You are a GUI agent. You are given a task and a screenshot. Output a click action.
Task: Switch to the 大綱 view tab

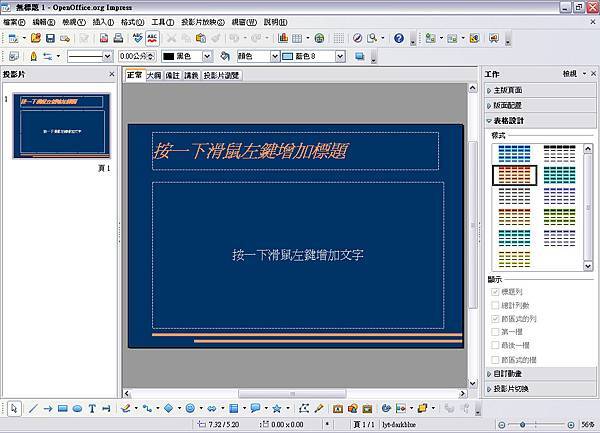pos(154,75)
